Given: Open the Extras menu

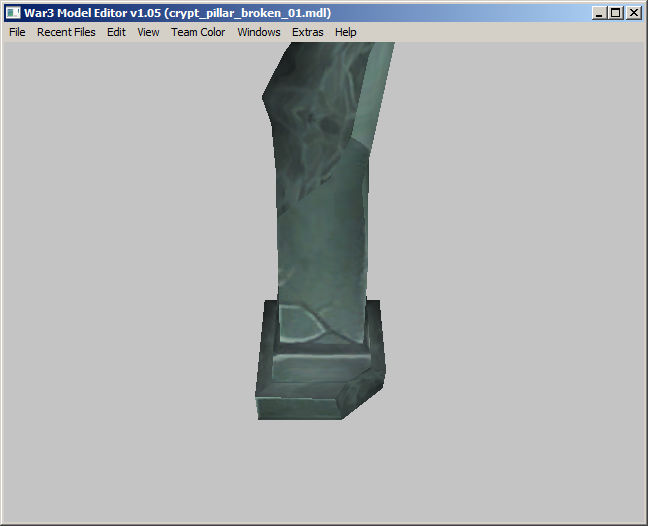Looking at the screenshot, I should [x=307, y=32].
